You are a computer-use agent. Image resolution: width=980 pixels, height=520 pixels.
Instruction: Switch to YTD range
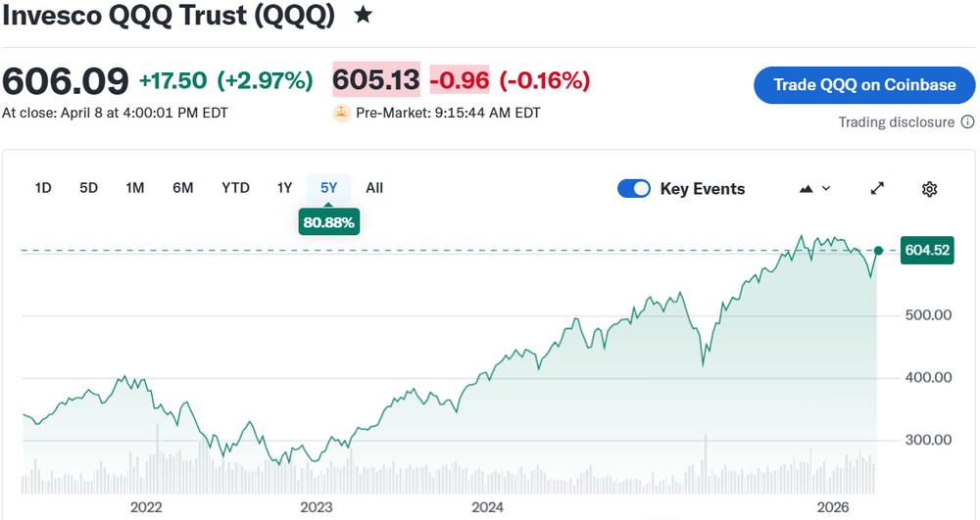click(x=235, y=188)
